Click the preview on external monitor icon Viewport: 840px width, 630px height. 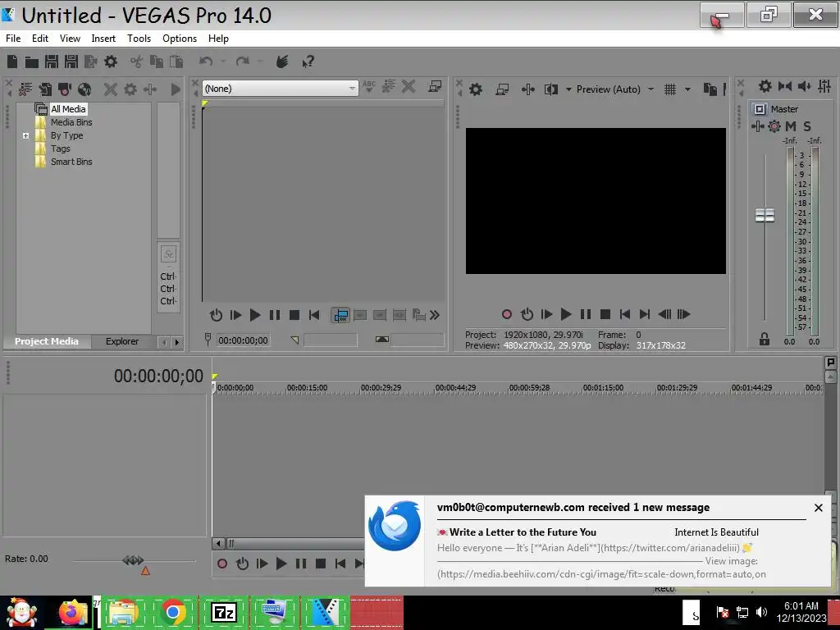coord(502,89)
